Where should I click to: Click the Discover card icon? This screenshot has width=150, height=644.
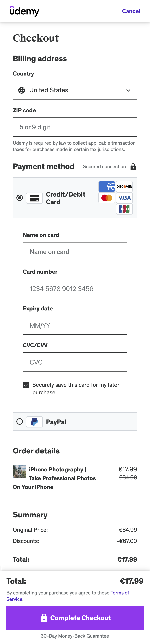click(x=124, y=186)
